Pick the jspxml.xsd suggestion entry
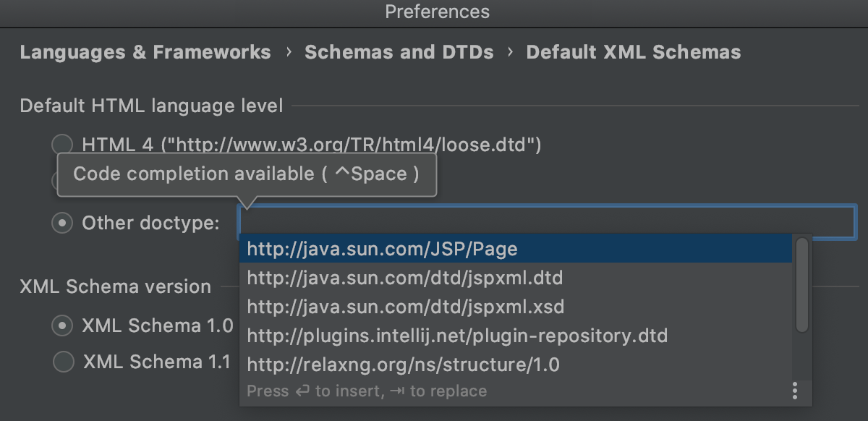This screenshot has height=421, width=868. pyautogui.click(x=404, y=306)
